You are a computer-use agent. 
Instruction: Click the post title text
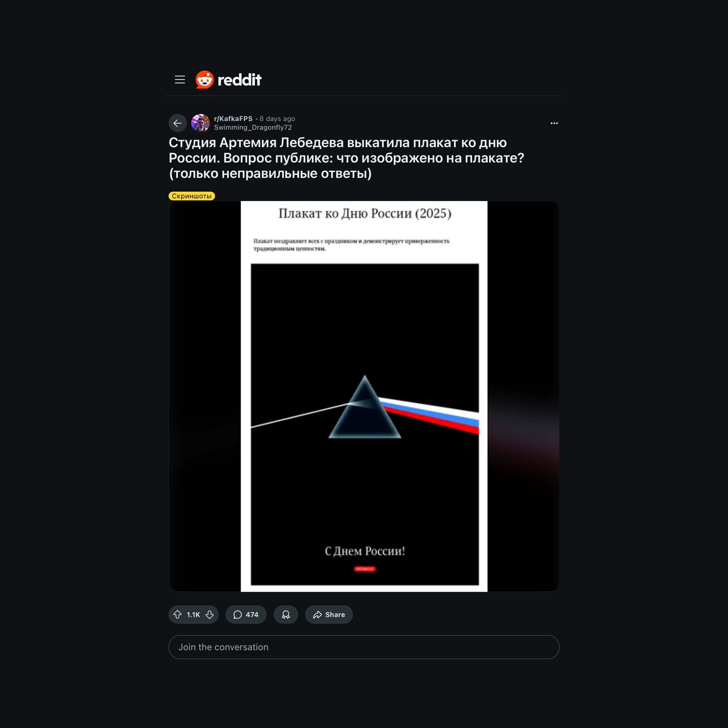[x=346, y=158]
